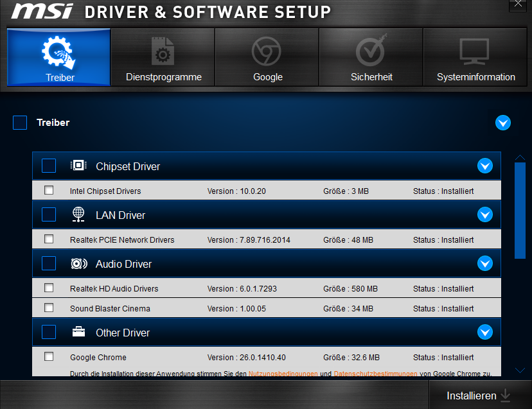Click the Chipset Driver header label
The width and height of the screenshot is (532, 409).
(128, 166)
